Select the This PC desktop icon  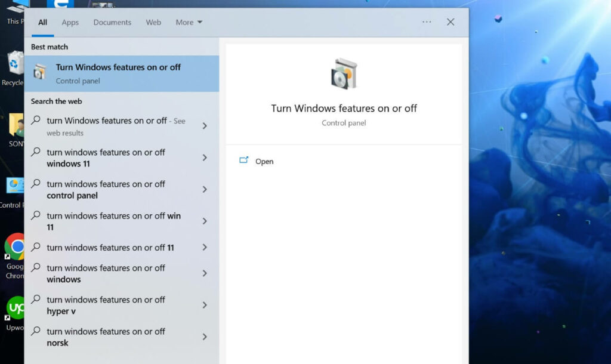point(16,13)
